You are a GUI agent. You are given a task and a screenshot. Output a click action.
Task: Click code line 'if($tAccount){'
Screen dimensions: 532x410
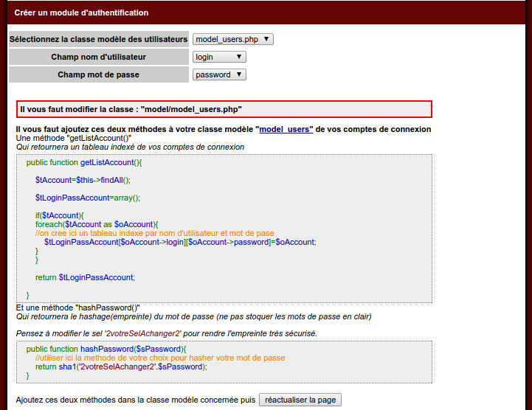[x=59, y=215]
